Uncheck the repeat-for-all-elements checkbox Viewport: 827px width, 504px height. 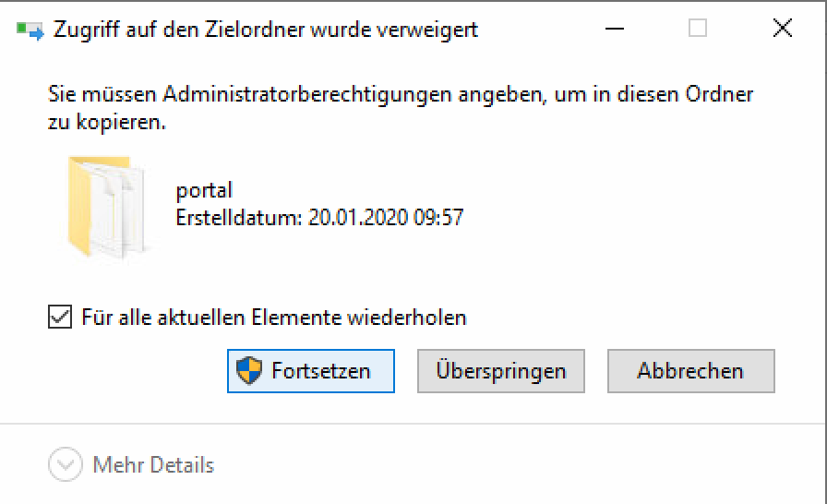point(60,318)
